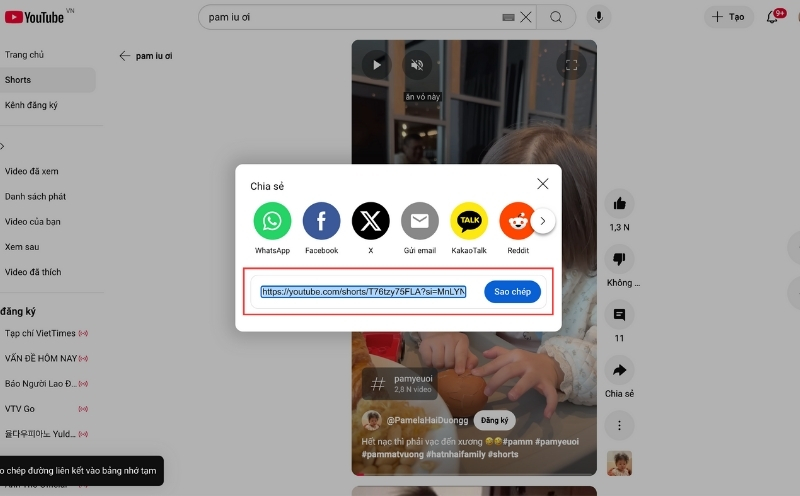Viewport: 800px width, 496px height.
Task: Open the Tạo create button
Action: pyautogui.click(x=729, y=17)
